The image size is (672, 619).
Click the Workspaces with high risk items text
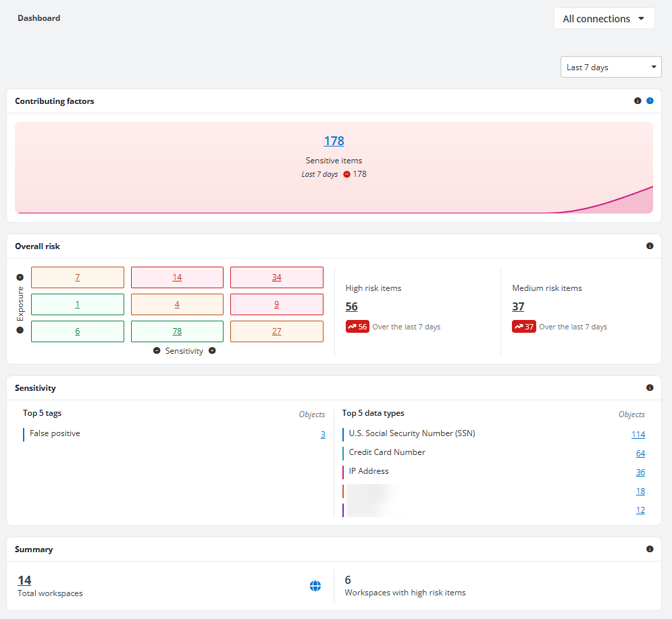[405, 593]
